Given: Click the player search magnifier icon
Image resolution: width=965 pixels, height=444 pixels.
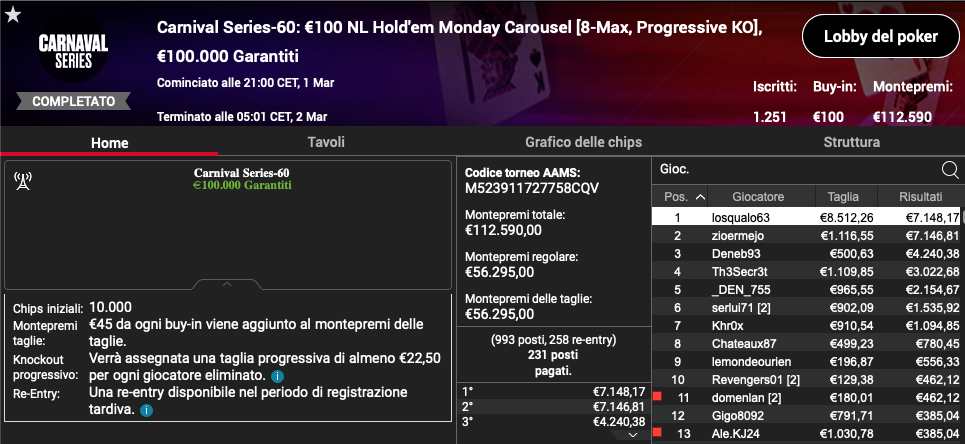Looking at the screenshot, I should [x=950, y=170].
